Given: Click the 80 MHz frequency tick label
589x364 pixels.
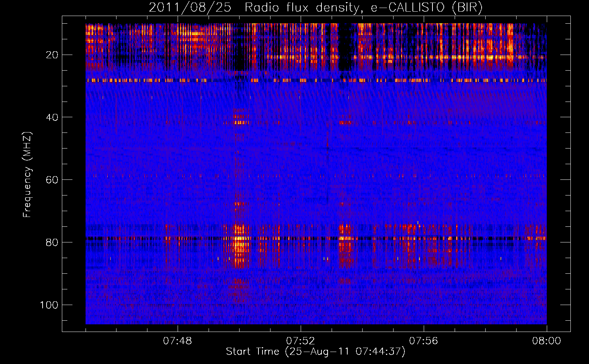Looking at the screenshot, I should [x=52, y=242].
